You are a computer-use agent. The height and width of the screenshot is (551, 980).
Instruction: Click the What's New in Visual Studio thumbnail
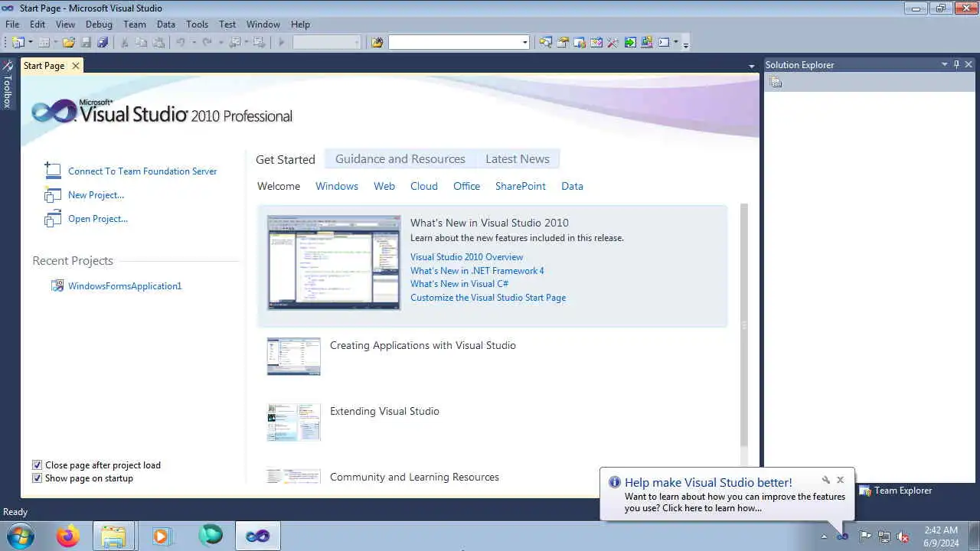pyautogui.click(x=334, y=262)
